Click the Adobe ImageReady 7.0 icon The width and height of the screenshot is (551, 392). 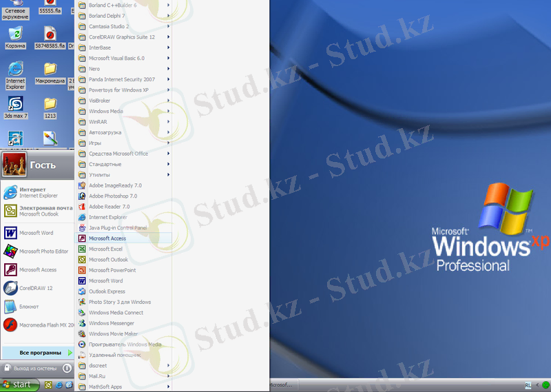click(x=82, y=185)
